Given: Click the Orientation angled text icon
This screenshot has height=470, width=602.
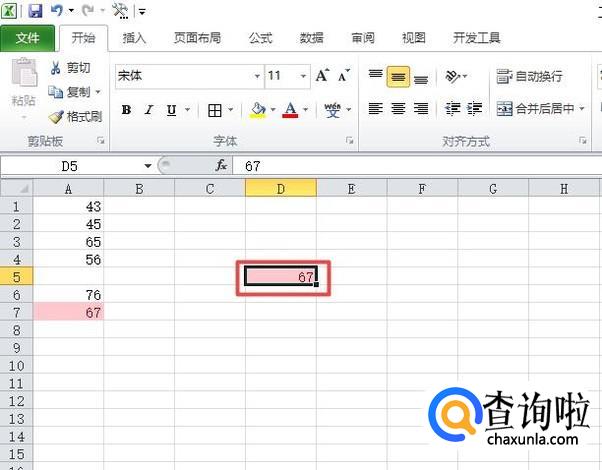Looking at the screenshot, I should point(453,76).
